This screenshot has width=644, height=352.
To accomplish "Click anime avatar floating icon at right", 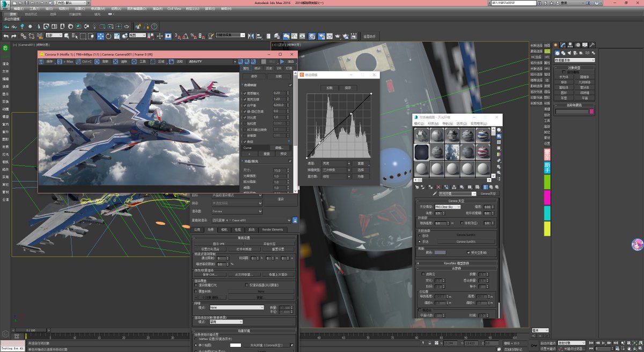I will tap(637, 245).
